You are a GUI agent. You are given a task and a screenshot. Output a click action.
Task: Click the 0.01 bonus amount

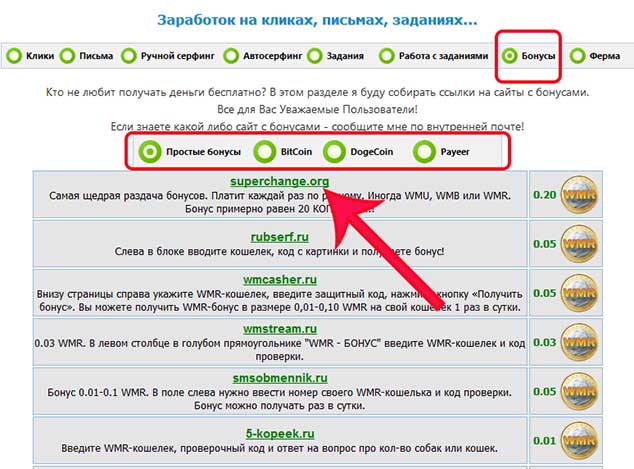[x=545, y=441]
